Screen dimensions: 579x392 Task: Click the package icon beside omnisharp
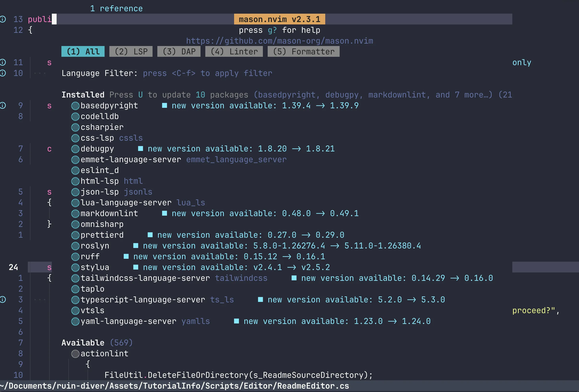75,225
